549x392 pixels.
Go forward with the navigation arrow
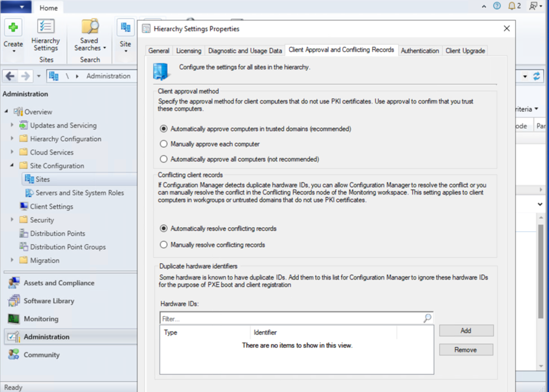(25, 76)
